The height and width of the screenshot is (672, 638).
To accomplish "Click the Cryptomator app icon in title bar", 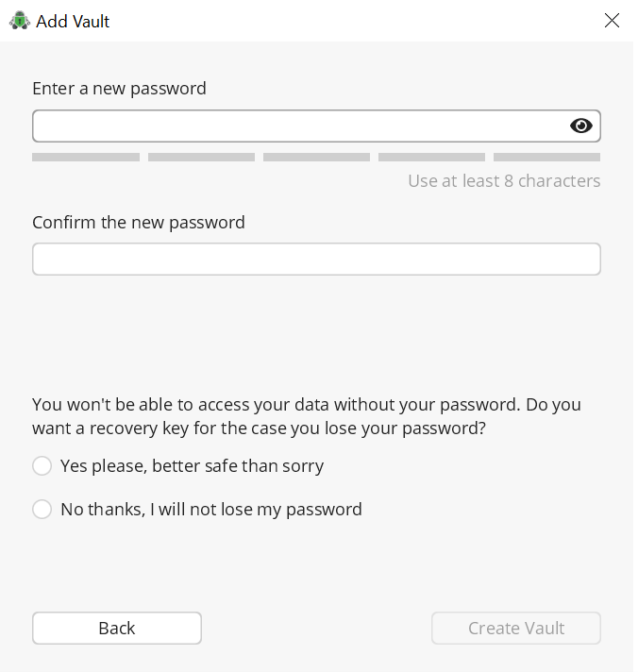I will 19,21.
